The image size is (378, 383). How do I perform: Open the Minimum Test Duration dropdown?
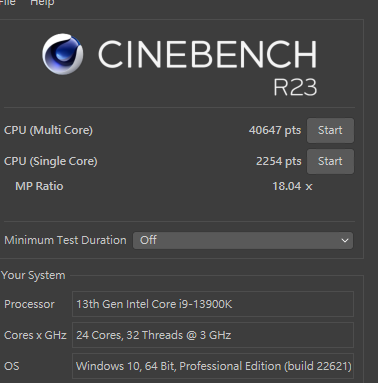pos(243,240)
